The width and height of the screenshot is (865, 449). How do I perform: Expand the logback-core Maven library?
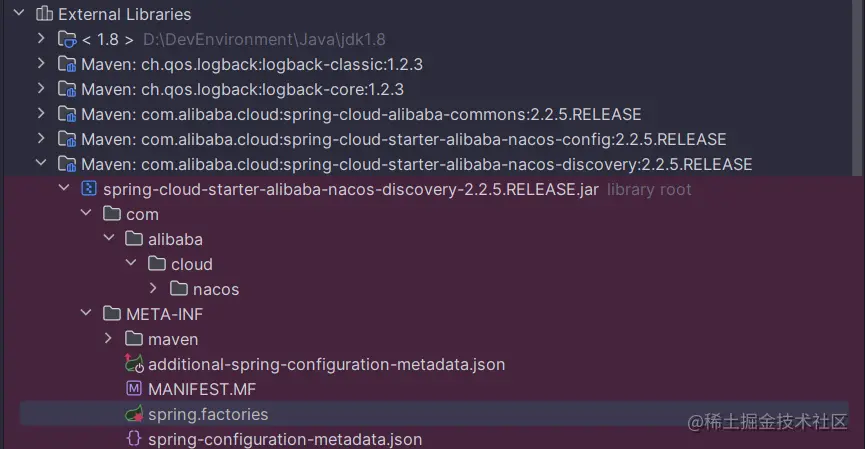[x=40, y=89]
